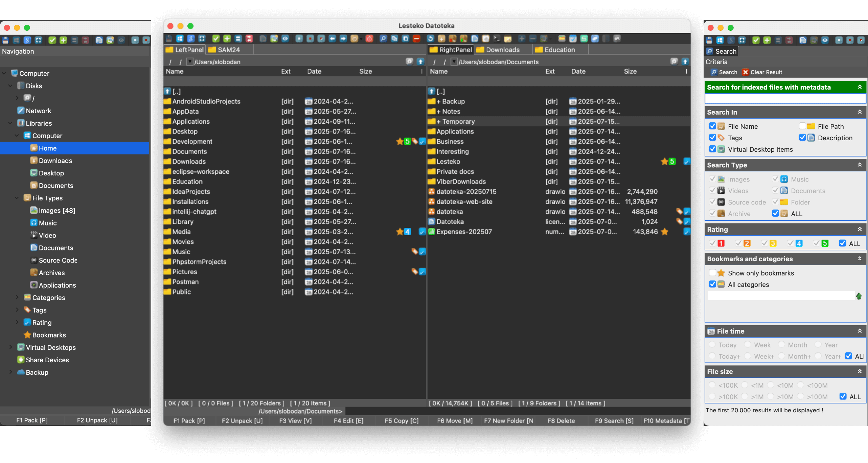This screenshot has width=868, height=463.
Task: Expand the Tags tree node
Action: tap(17, 310)
